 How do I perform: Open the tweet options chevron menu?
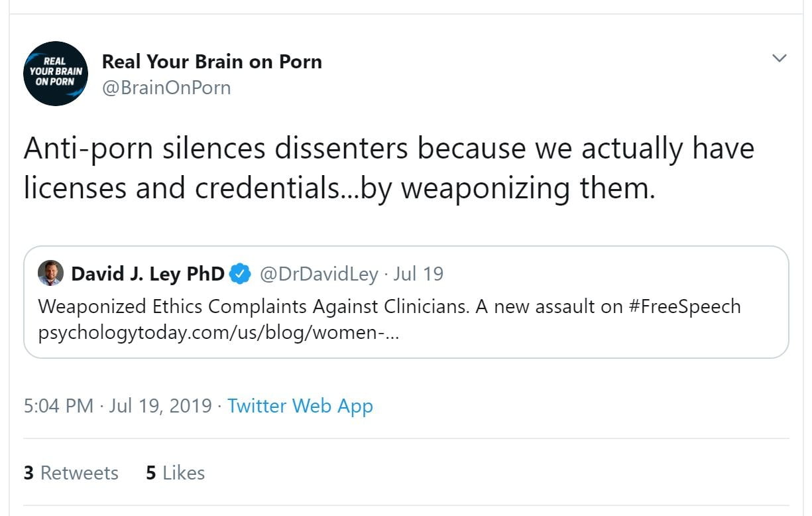tap(780, 58)
